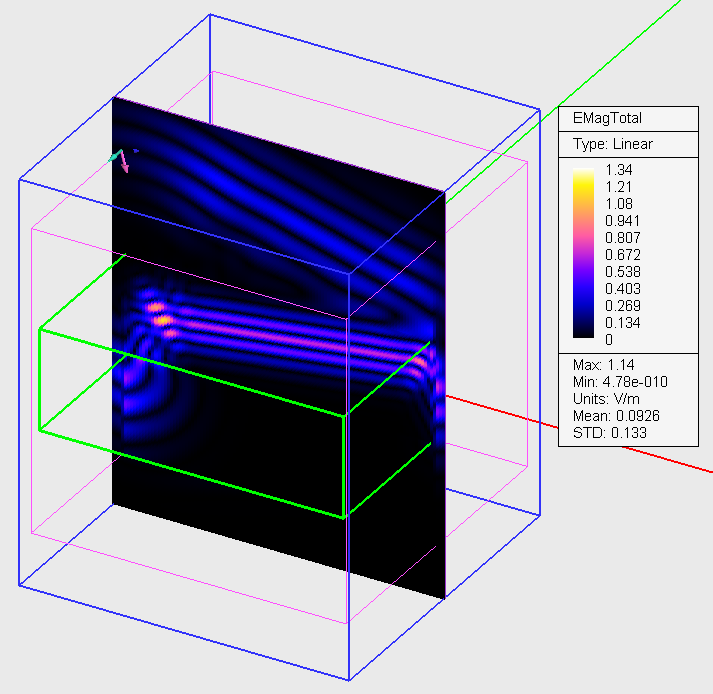Viewport: 713px width, 694px height.
Task: Click the 1.21 scale value
Action: (x=618, y=187)
